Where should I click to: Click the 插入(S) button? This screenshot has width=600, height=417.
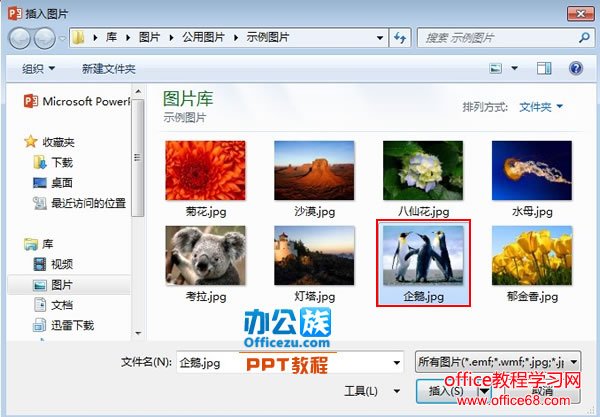(x=446, y=391)
